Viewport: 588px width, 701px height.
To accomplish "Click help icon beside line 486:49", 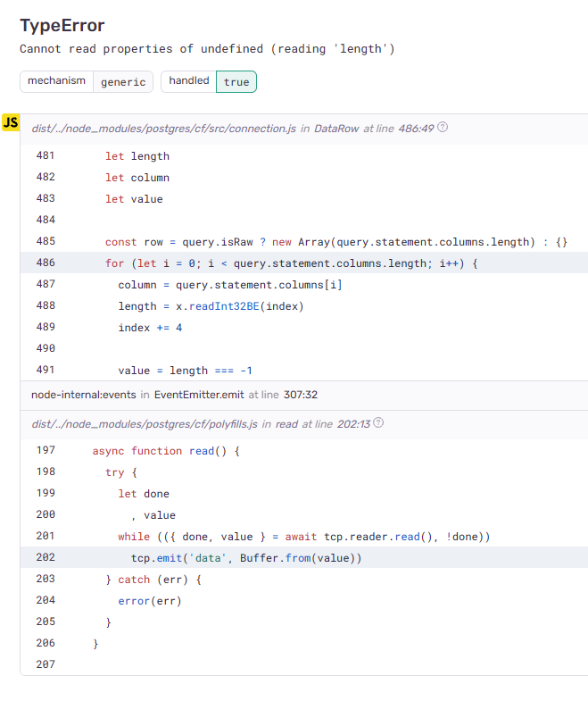I will (x=443, y=128).
